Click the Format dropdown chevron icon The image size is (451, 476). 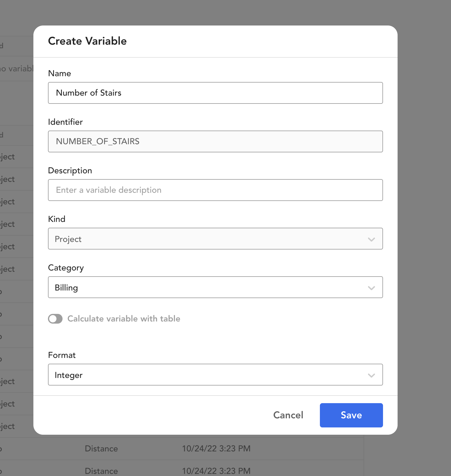coord(371,375)
